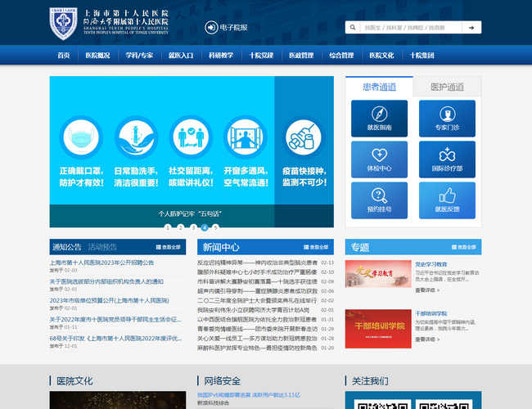
Task: Select carousel slide indicator 2
Action: 179,227
